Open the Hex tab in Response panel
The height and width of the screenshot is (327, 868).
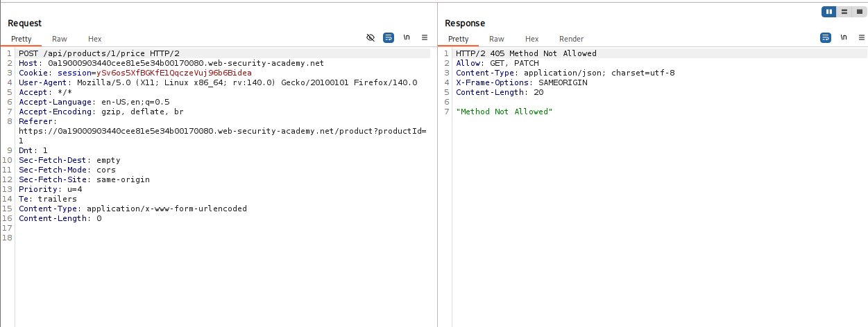[x=532, y=39]
